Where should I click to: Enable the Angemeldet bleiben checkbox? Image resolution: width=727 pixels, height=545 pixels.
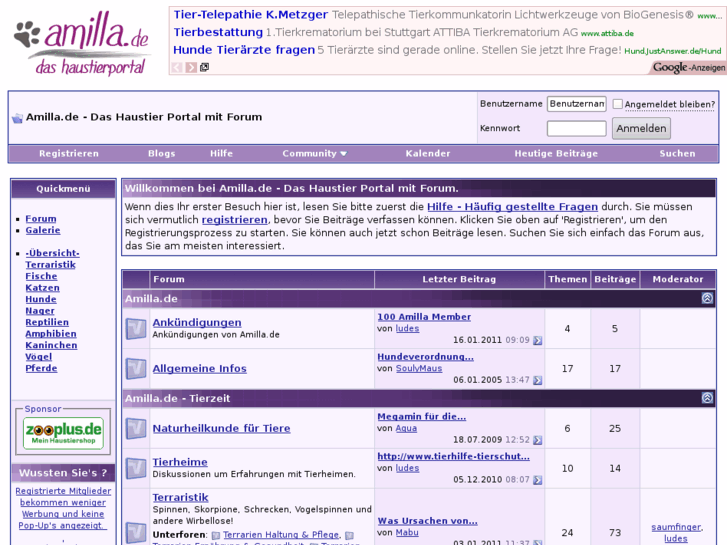point(617,104)
